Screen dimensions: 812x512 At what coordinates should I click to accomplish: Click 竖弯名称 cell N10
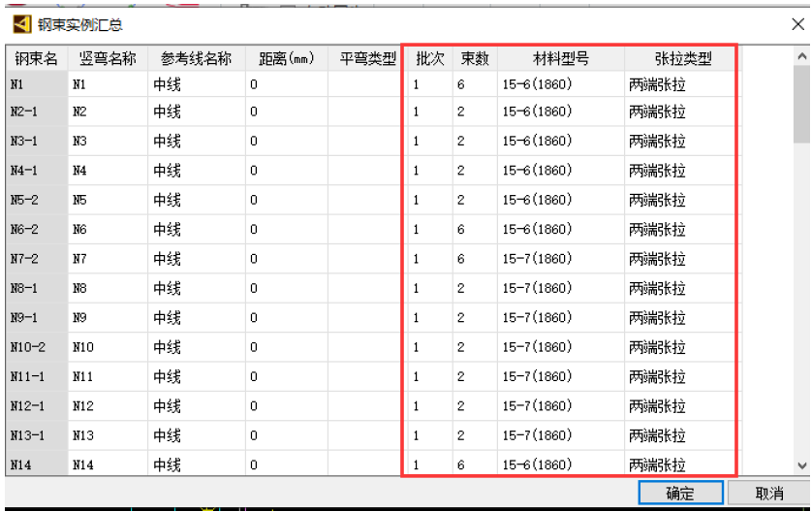tap(108, 347)
